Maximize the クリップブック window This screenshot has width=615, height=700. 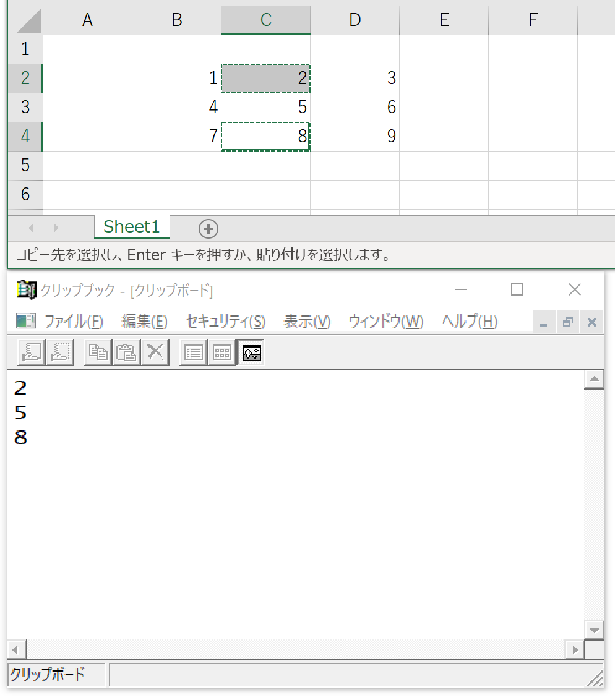517,290
